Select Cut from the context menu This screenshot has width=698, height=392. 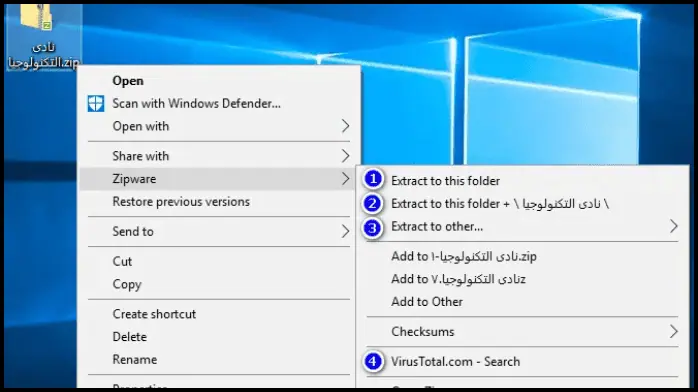tap(122, 261)
